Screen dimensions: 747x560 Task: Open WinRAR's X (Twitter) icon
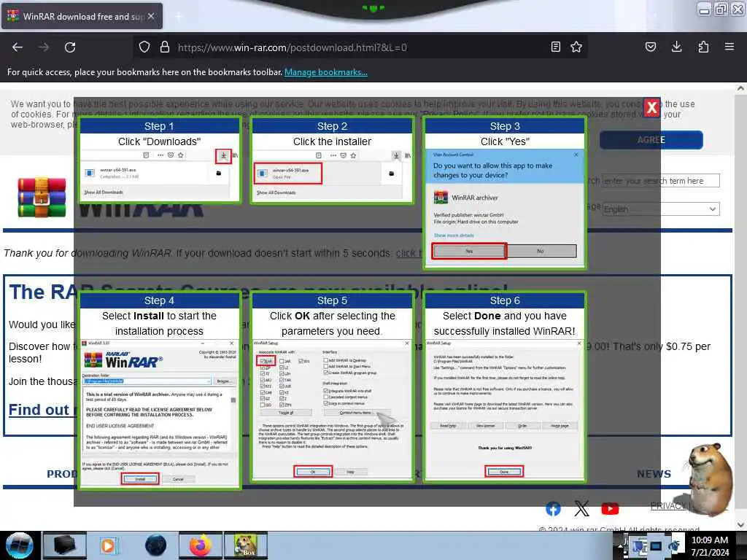(581, 509)
